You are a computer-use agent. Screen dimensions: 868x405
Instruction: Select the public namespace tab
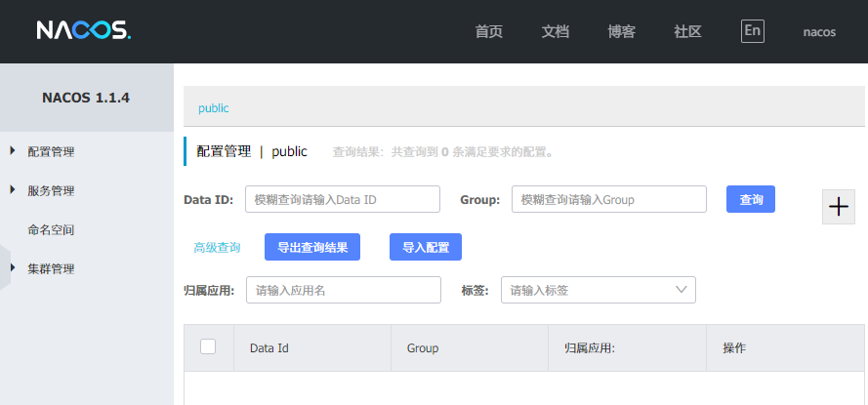213,108
